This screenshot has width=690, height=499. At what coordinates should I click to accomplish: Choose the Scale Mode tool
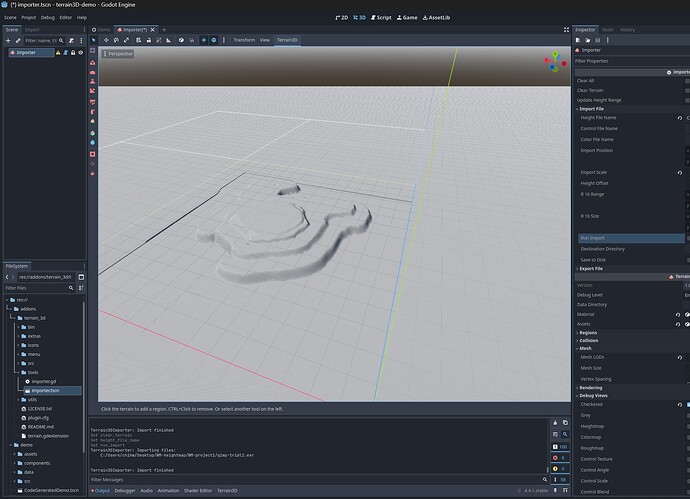(x=126, y=40)
